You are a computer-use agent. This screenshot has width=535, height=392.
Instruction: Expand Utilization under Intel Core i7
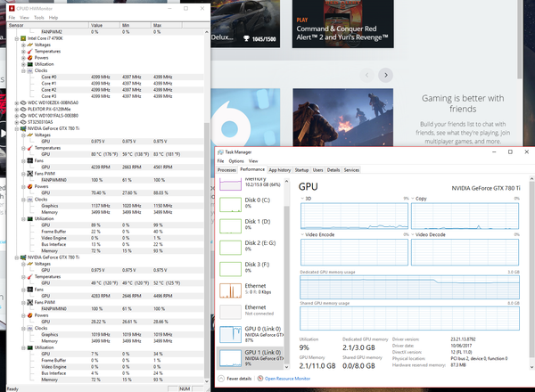[23, 64]
